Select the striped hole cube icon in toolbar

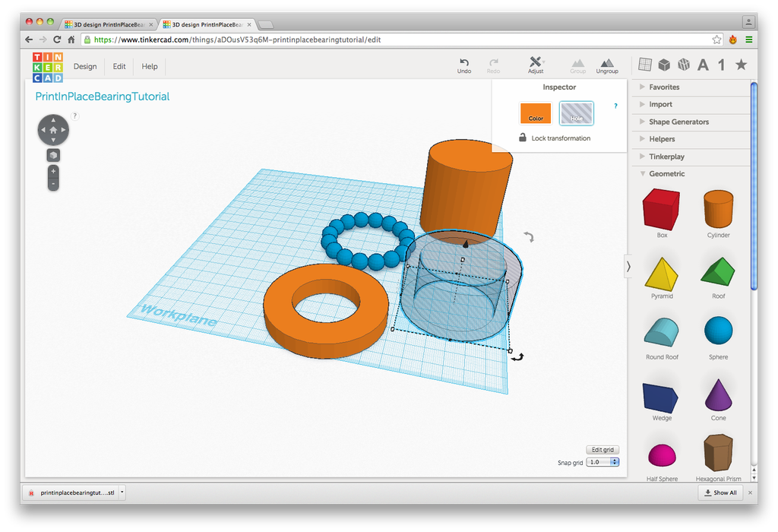pos(684,65)
